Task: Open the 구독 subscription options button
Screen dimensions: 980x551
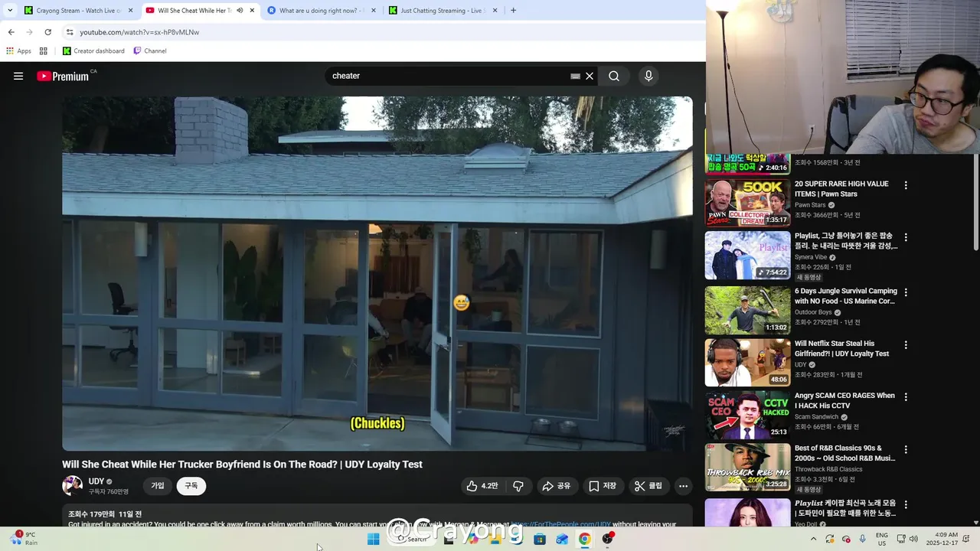Action: [191, 486]
